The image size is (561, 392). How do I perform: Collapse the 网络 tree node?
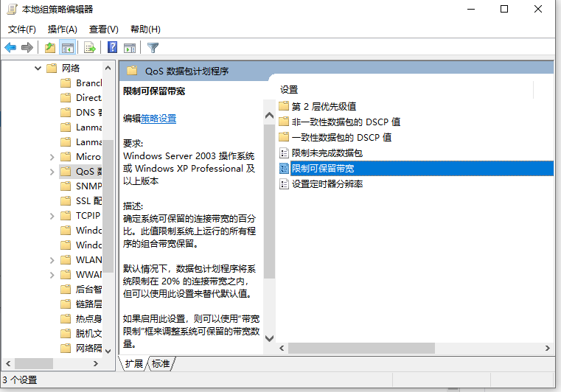(38, 69)
